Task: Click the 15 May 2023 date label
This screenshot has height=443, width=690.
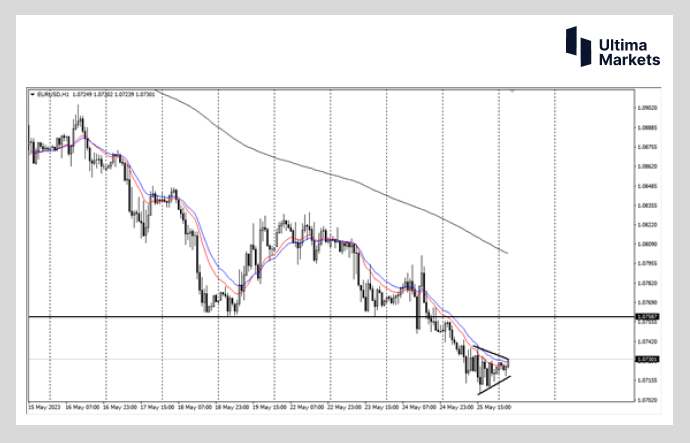Action: click(x=44, y=407)
